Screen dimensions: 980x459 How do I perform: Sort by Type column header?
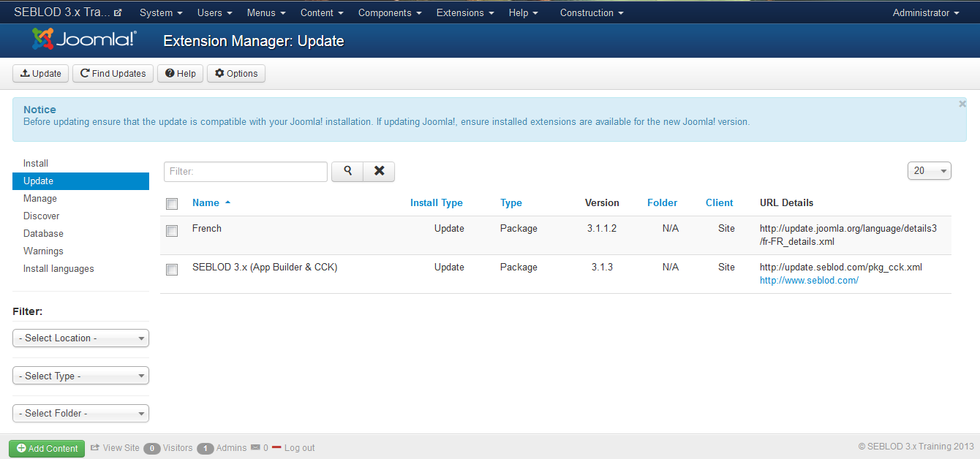coord(511,202)
